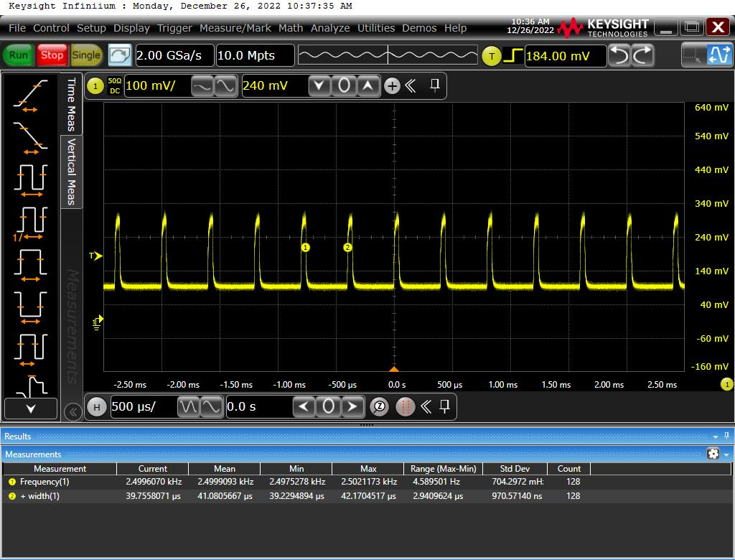735x560 pixels.
Task: Click the 184.00 mV trigger level field
Action: (564, 55)
